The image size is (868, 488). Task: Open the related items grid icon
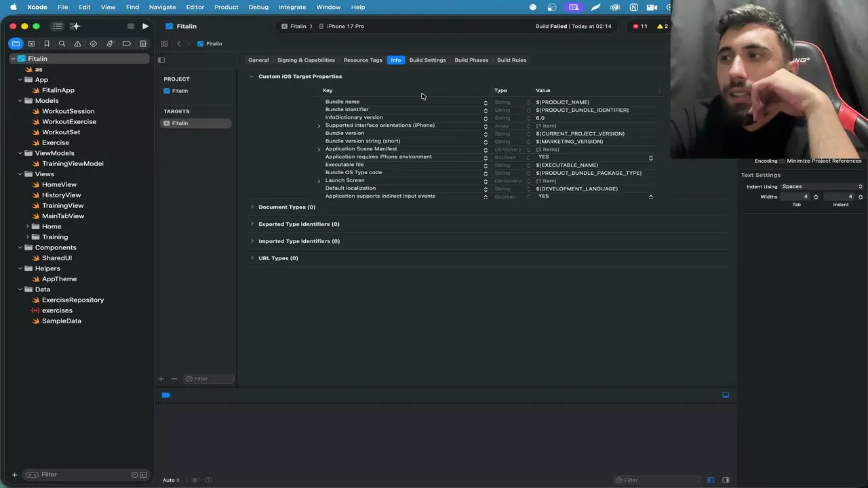click(x=164, y=44)
